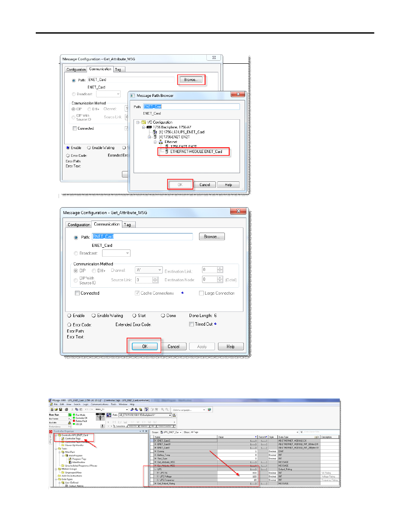The height and width of the screenshot is (532, 411).
Task: Click the ETHERNET-MODULE icon in Message Path Browser
Action: point(167,152)
